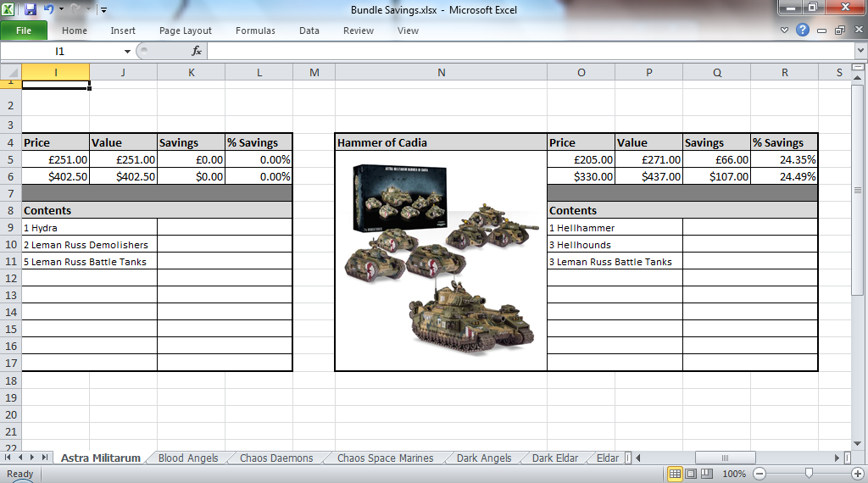868x483 pixels.
Task: Click inside the formula bar input
Action: (531, 52)
